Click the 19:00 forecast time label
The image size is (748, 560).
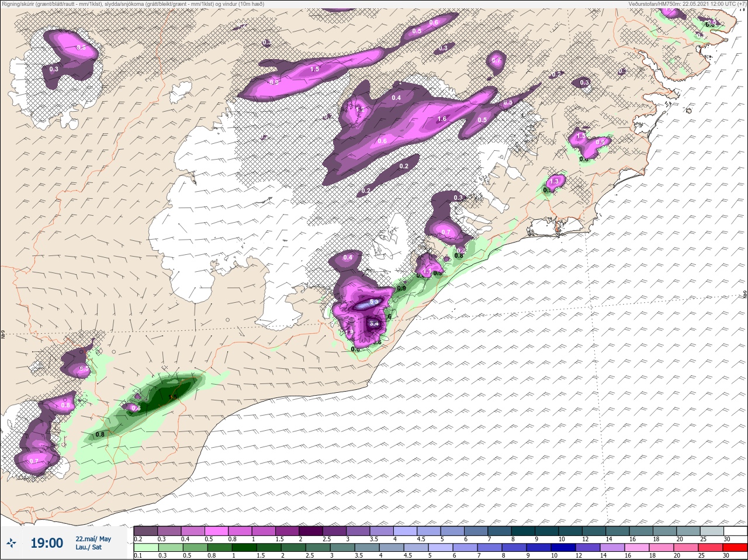[47, 543]
